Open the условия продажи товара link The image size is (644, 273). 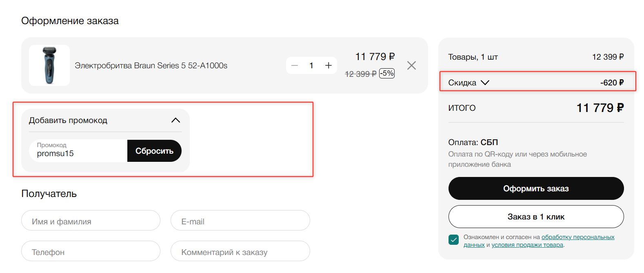(x=527, y=245)
